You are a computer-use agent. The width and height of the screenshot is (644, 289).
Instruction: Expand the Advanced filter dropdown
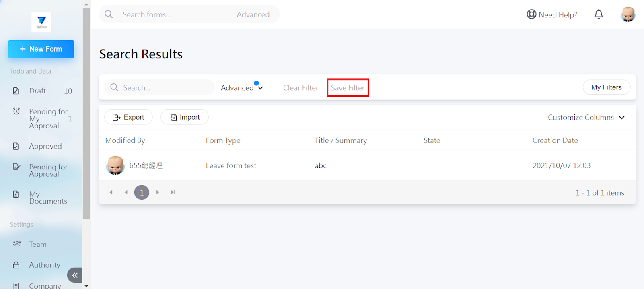click(x=242, y=88)
